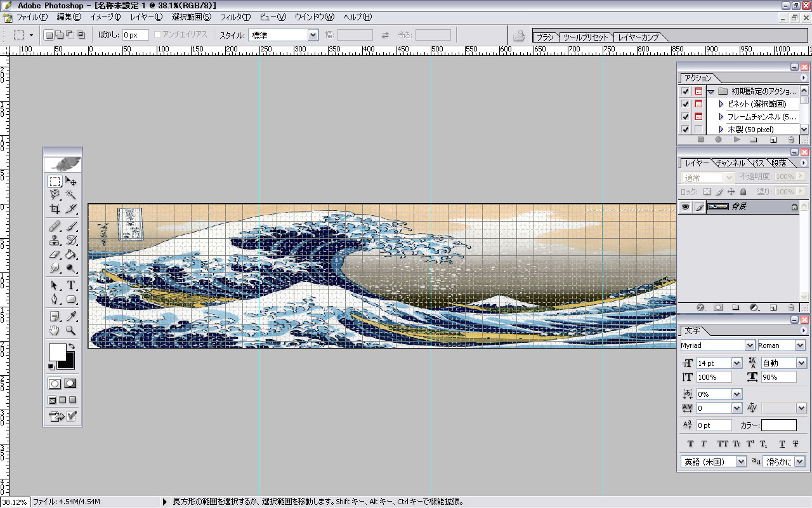Screen dimensions: 812x508
Task: Hide the 背景 layer with the eye icon
Action: pos(685,207)
